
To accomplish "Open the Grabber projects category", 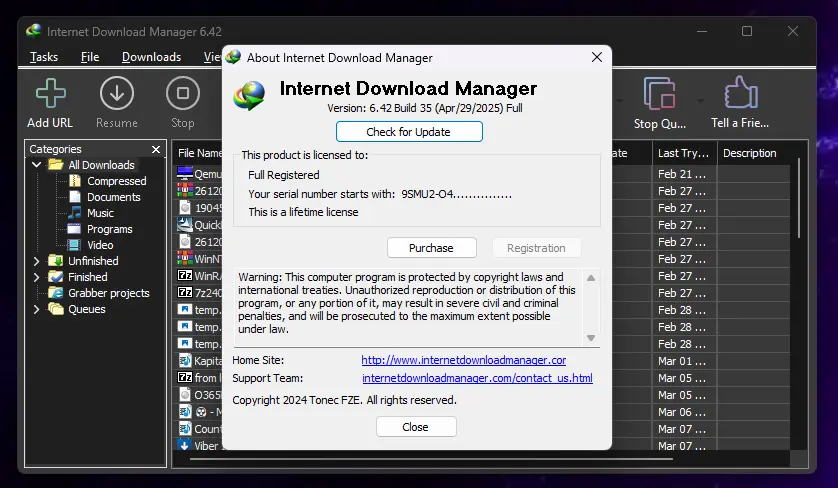I will point(108,293).
